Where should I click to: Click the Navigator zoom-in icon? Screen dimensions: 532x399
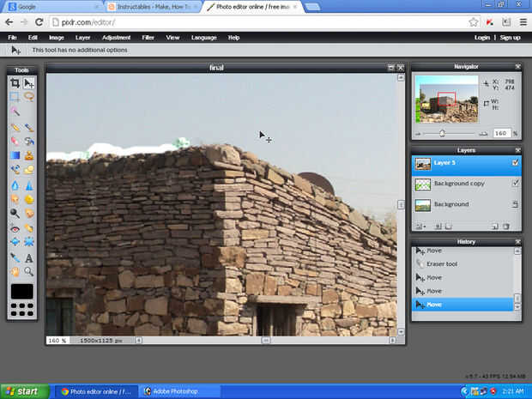(483, 134)
